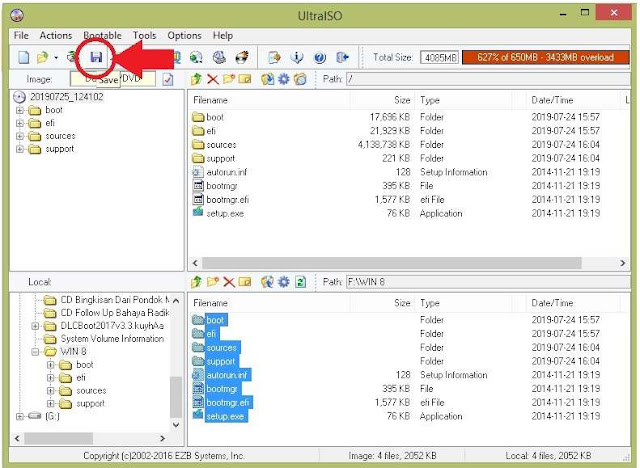Image resolution: width=640 pixels, height=468 pixels.
Task: Expand the boot subfolder under WIN 8
Action: pos(51,365)
